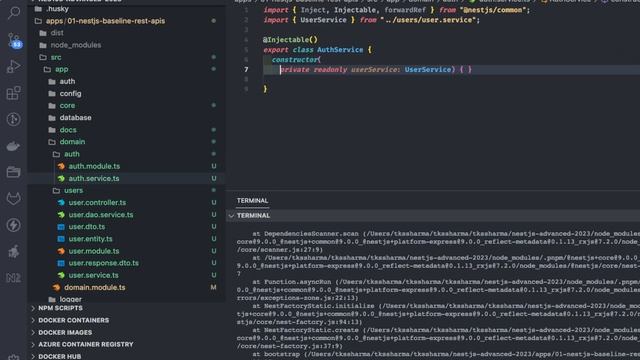Screen dimensions: 640x360
Task: Select the TERMINAL panel tab
Action: tap(252, 200)
